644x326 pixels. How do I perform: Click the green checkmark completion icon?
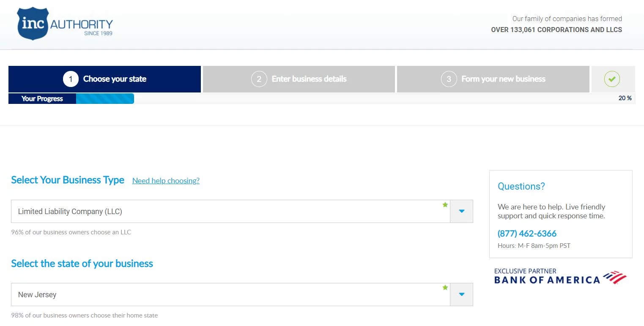tap(612, 79)
